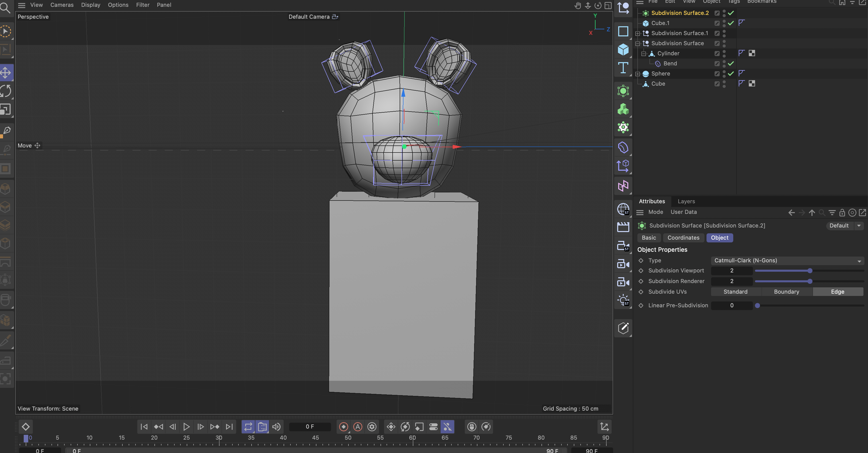Click the Bend deformer toolbar icon
This screenshot has width=868, height=453.
pyautogui.click(x=623, y=147)
